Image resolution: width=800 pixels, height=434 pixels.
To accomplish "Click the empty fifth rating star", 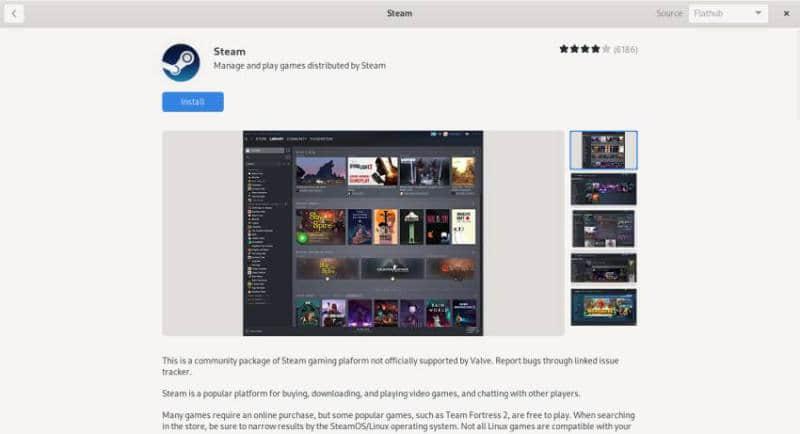I will point(605,49).
